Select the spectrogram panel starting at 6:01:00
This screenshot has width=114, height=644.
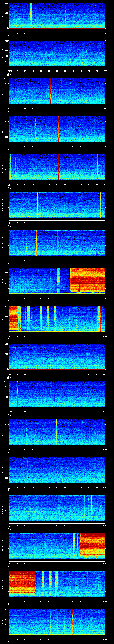coord(57,16)
